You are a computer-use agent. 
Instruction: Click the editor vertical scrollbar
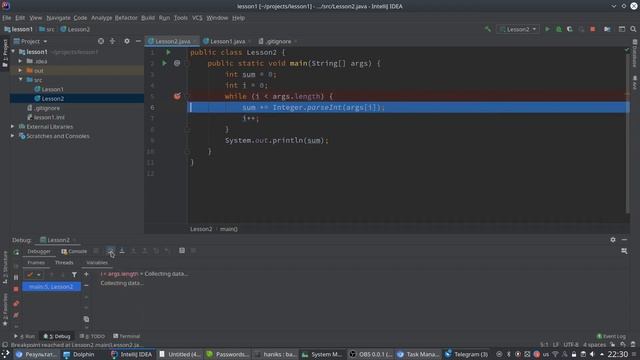tap(628, 133)
